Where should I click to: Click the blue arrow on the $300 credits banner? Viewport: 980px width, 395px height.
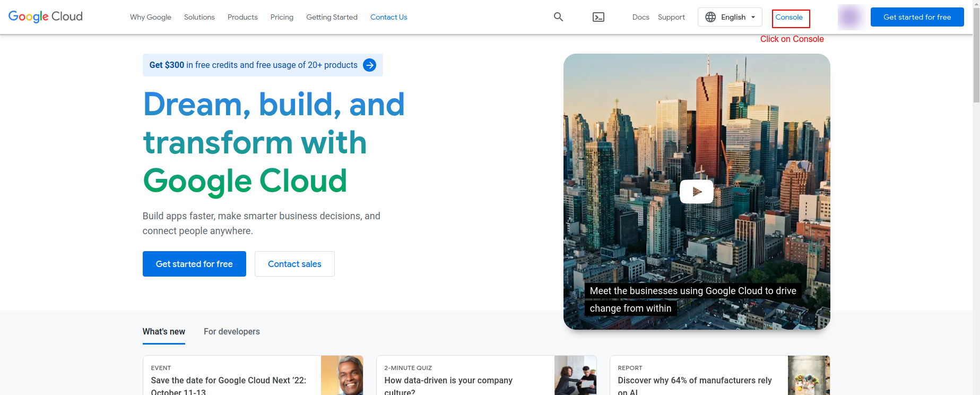(x=369, y=65)
